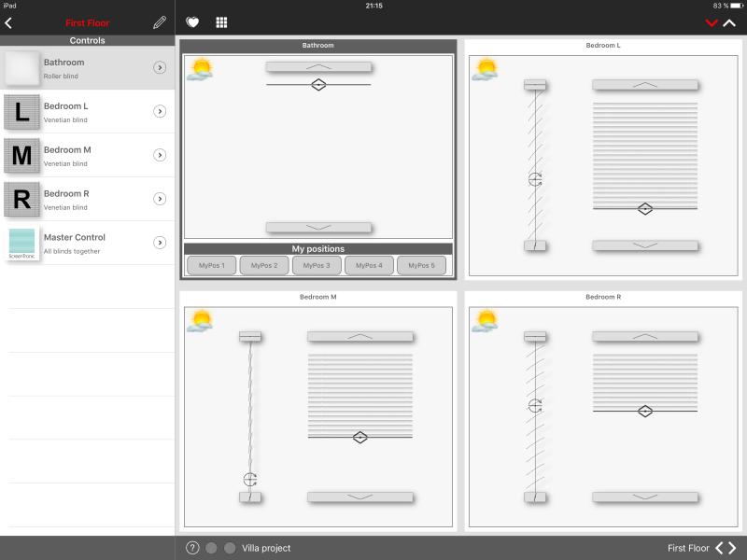Click Bathroom blind position slider handle
The image size is (747, 560).
(318, 85)
